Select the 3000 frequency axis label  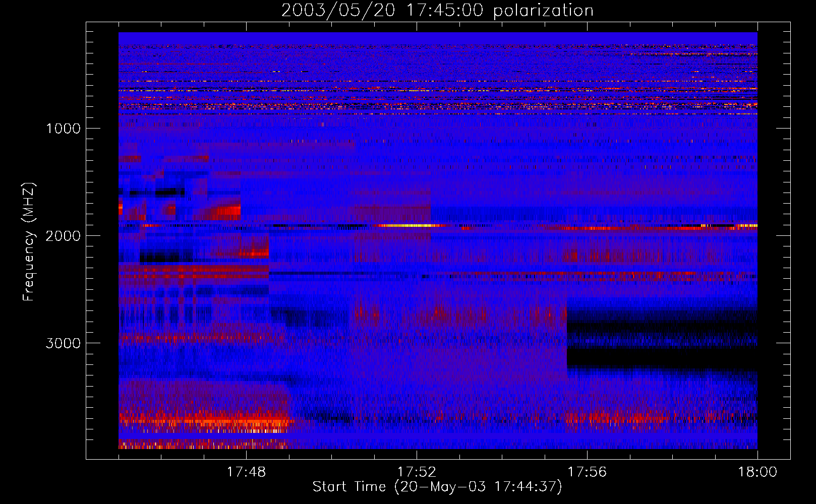pyautogui.click(x=63, y=343)
